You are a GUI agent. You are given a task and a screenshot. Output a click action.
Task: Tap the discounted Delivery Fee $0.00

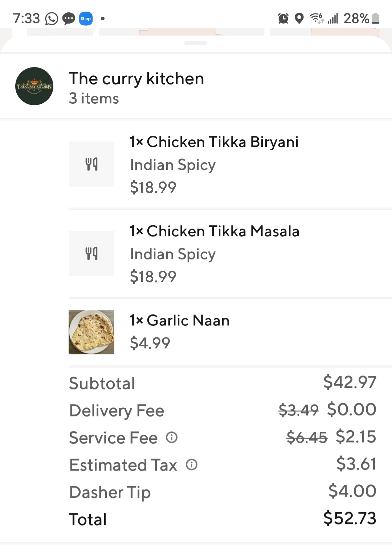click(x=352, y=409)
